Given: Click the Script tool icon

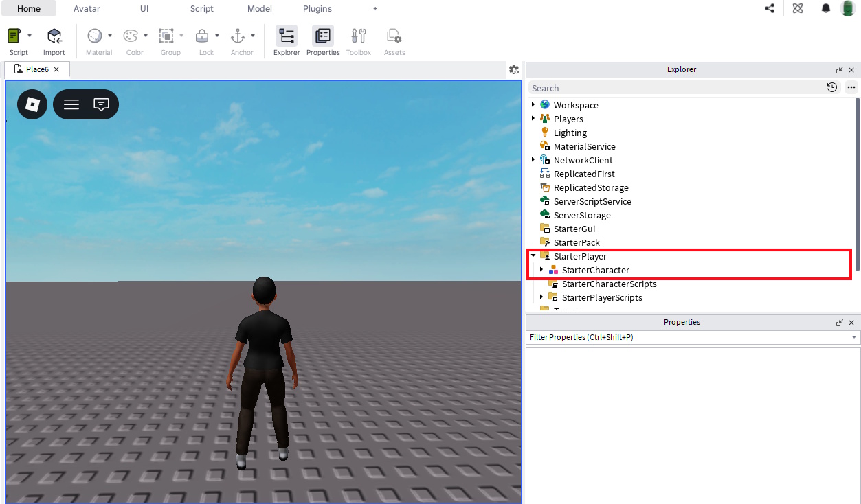Looking at the screenshot, I should (x=14, y=36).
